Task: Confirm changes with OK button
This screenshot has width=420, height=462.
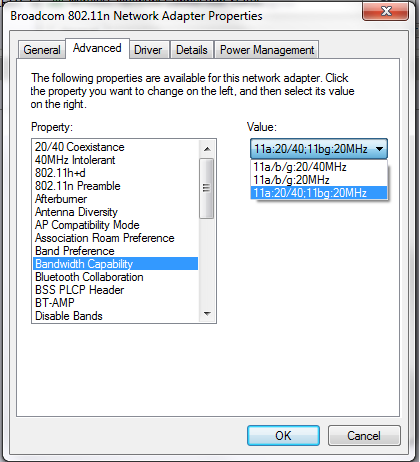Action: [x=283, y=435]
